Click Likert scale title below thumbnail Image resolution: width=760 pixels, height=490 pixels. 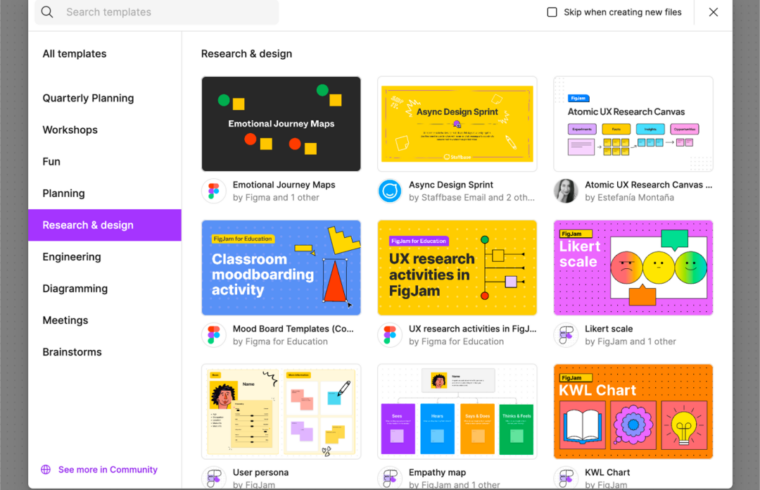point(609,329)
